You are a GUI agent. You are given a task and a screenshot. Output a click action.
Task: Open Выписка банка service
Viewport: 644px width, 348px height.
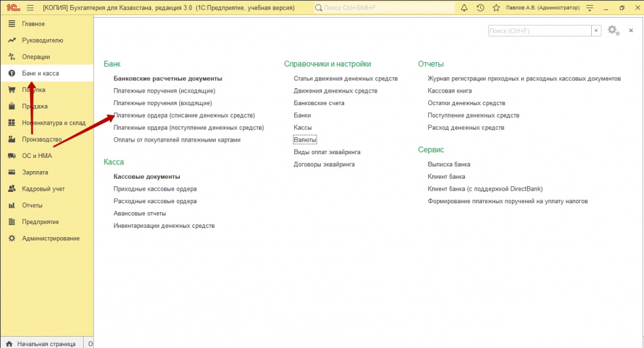click(449, 164)
